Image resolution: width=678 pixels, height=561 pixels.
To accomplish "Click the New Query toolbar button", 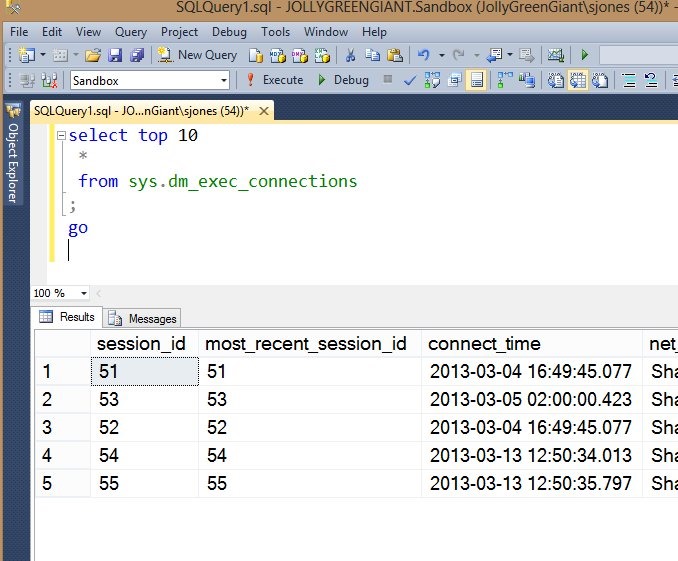I will [x=200, y=55].
